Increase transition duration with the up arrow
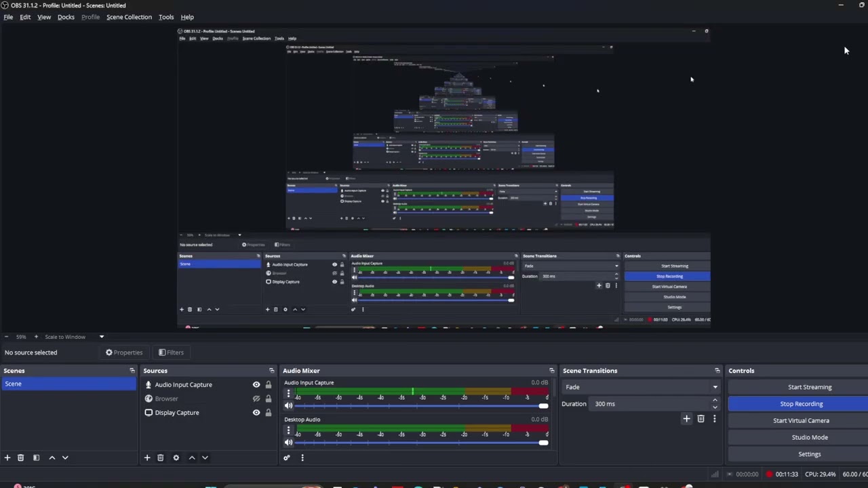 [715, 401]
